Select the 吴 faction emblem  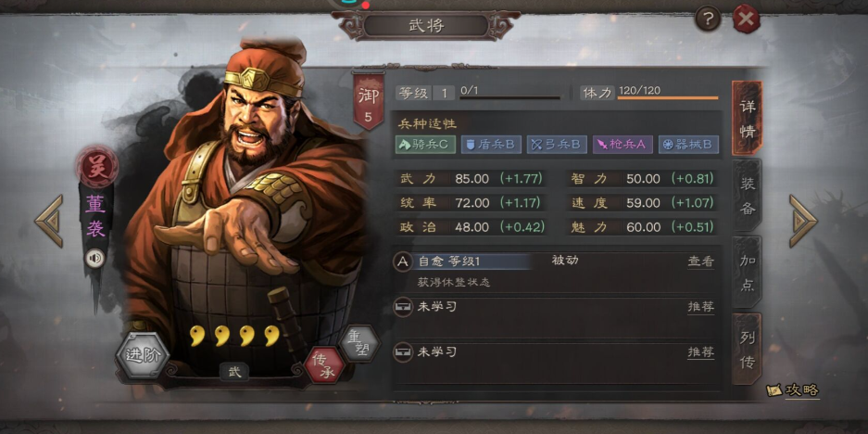(x=97, y=165)
